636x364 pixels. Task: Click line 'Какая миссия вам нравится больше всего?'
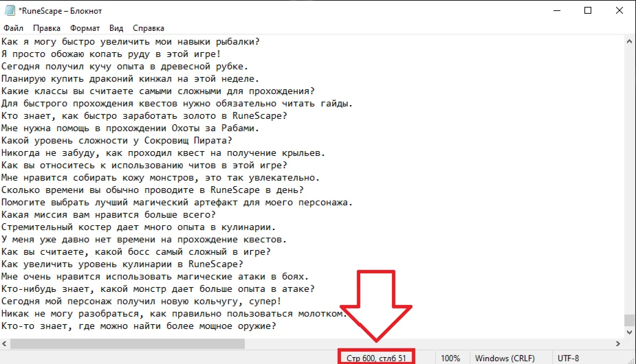109,214
